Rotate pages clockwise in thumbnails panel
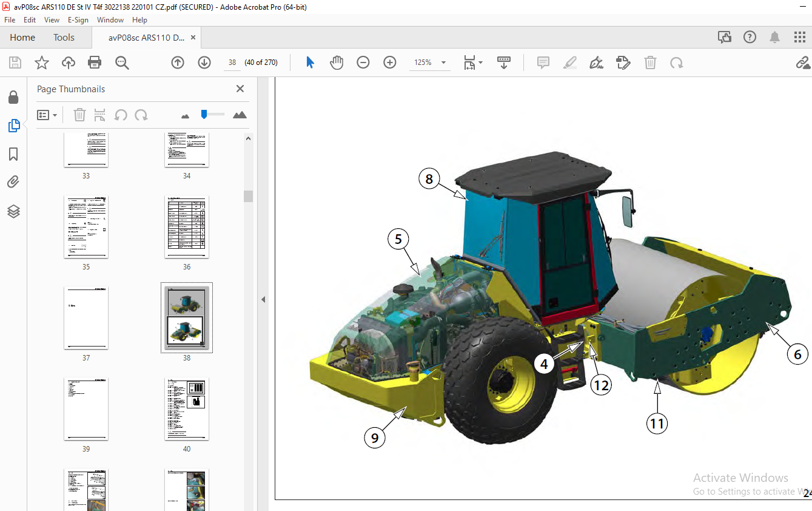Viewport: 812px width, 511px height. click(x=141, y=115)
